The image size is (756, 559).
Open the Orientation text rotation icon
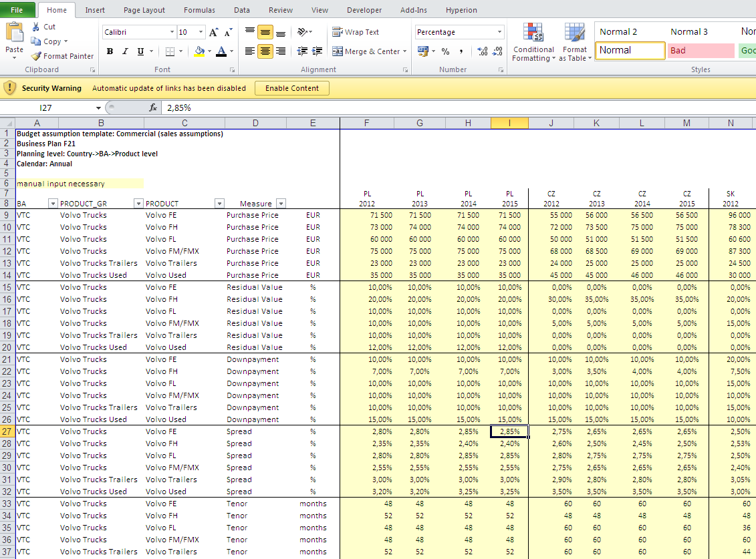click(x=302, y=32)
